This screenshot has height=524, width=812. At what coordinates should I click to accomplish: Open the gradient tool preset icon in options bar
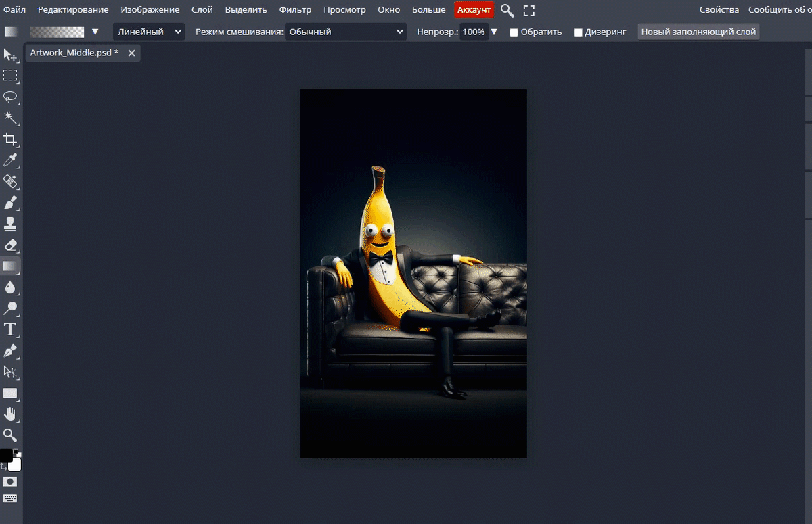point(11,32)
